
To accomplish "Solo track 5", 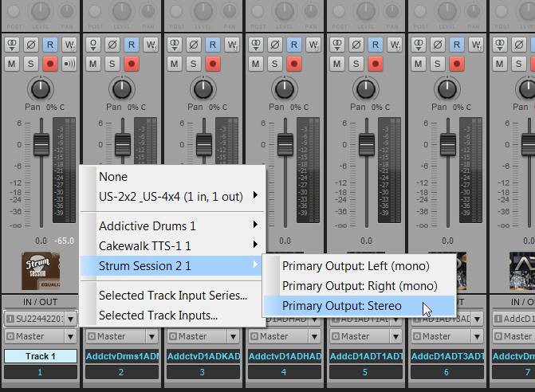I will 356,64.
